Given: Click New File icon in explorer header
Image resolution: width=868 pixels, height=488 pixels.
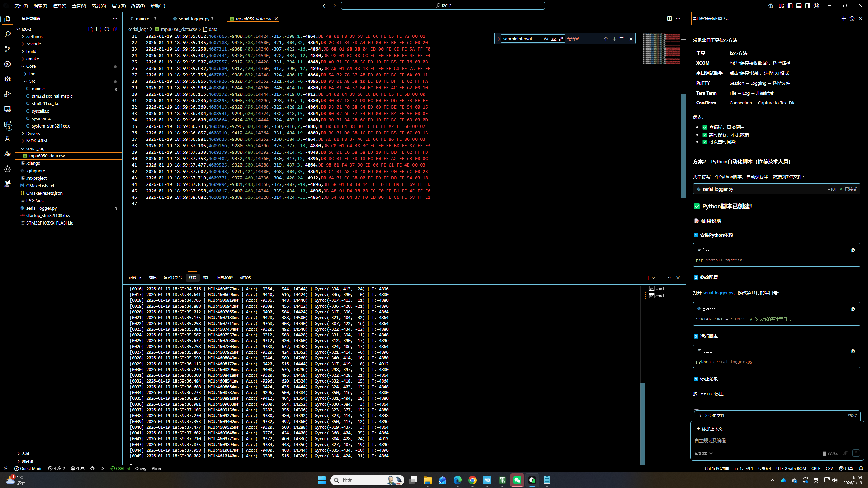Looking at the screenshot, I should tap(91, 29).
